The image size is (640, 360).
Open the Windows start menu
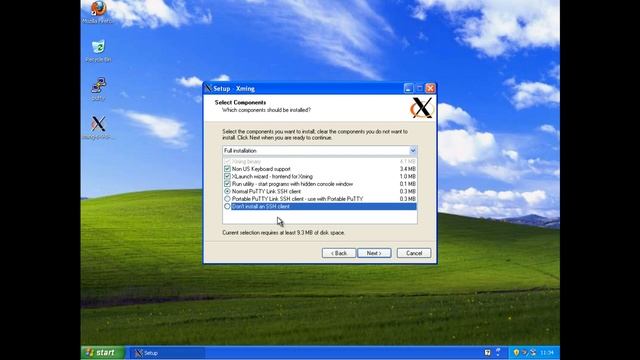pos(102,353)
